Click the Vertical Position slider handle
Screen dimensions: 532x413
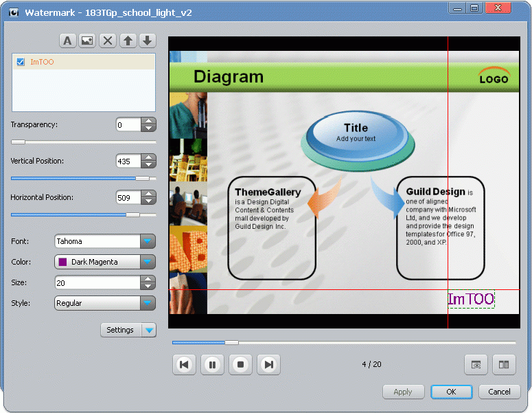pos(143,178)
